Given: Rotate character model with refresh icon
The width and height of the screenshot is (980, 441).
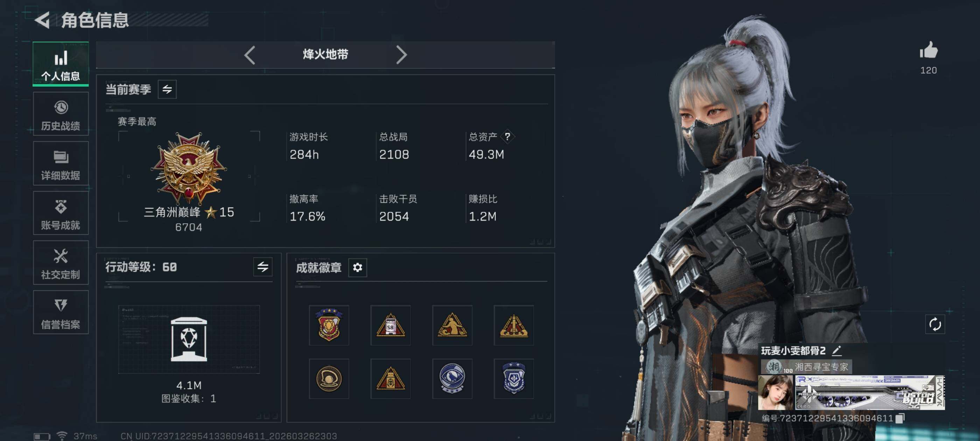Looking at the screenshot, I should (935, 324).
